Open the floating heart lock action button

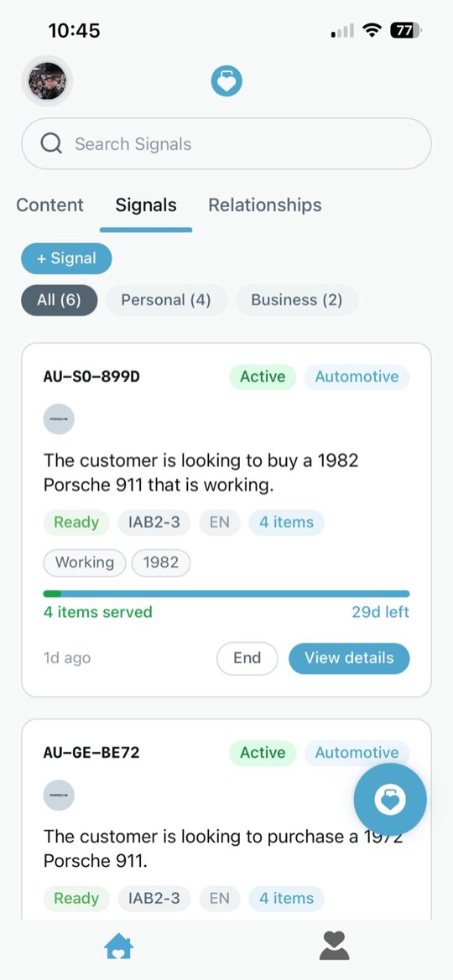tap(390, 799)
